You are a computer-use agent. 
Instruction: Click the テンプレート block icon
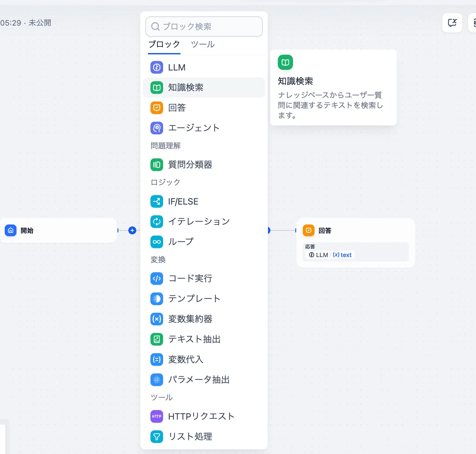[x=157, y=299]
